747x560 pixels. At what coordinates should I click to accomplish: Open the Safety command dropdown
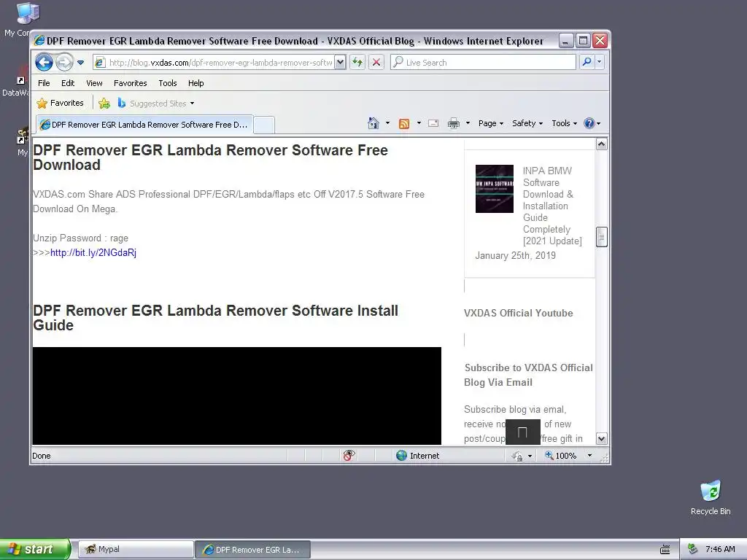click(x=527, y=123)
